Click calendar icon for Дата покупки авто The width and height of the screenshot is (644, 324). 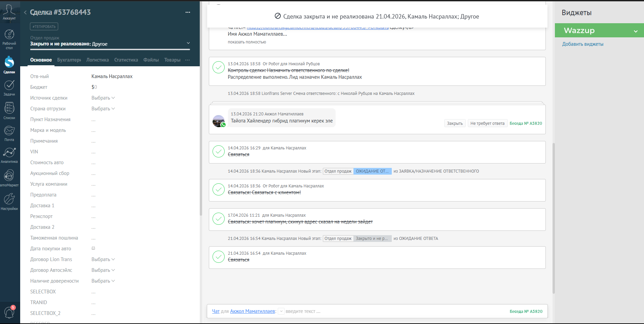93,248
